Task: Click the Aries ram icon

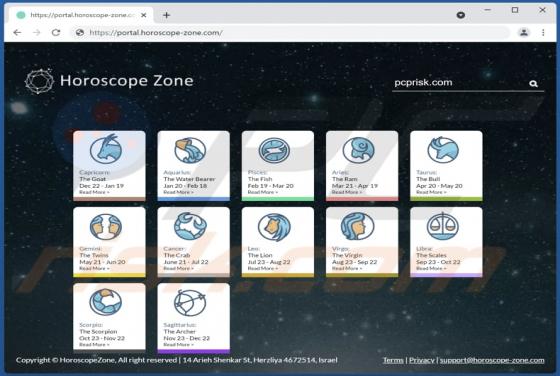Action: pos(359,150)
